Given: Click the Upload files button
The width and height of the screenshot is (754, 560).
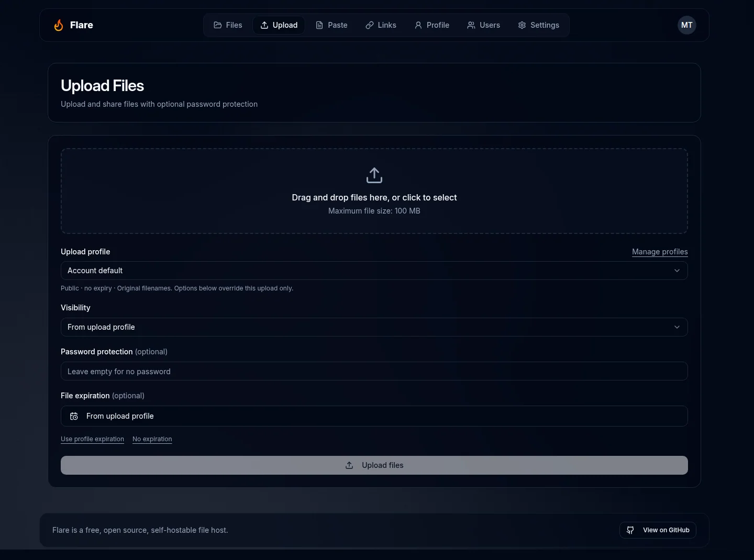Looking at the screenshot, I should pos(374,465).
